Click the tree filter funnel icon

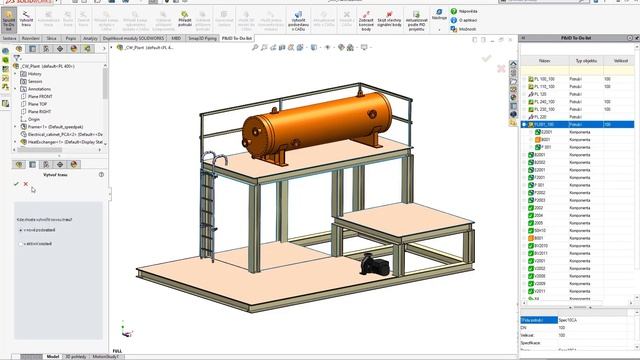point(17,58)
